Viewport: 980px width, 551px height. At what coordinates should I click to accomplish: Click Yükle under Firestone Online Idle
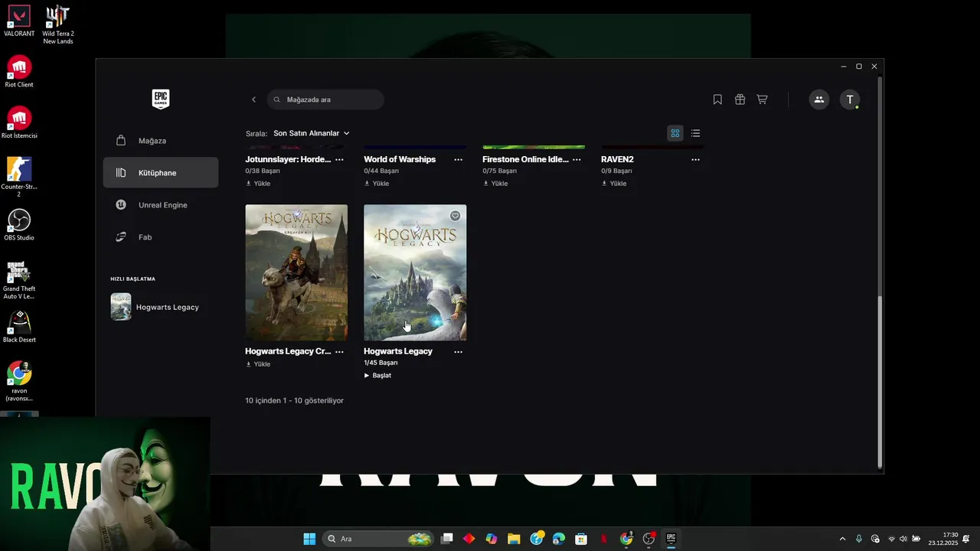point(495,184)
